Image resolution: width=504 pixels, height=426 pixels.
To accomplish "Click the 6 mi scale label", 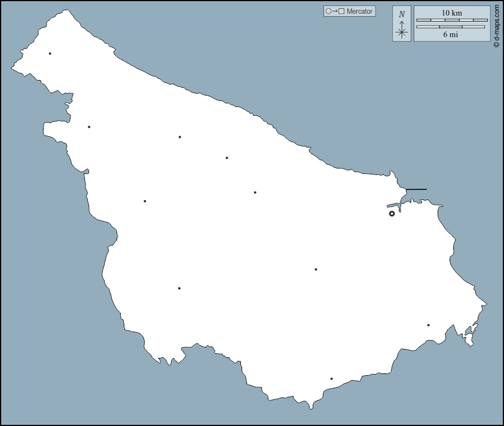I will click(450, 35).
